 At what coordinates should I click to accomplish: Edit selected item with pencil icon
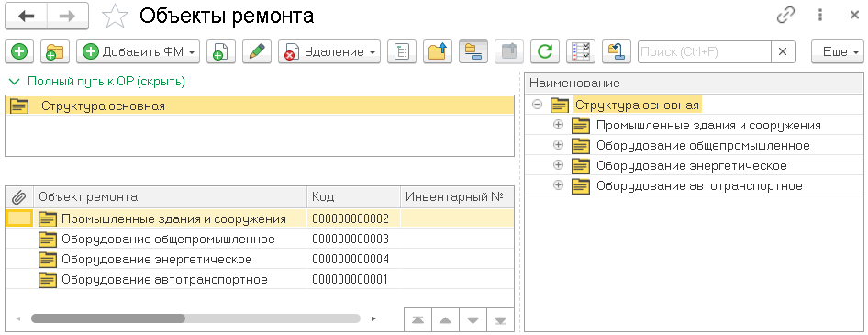256,52
